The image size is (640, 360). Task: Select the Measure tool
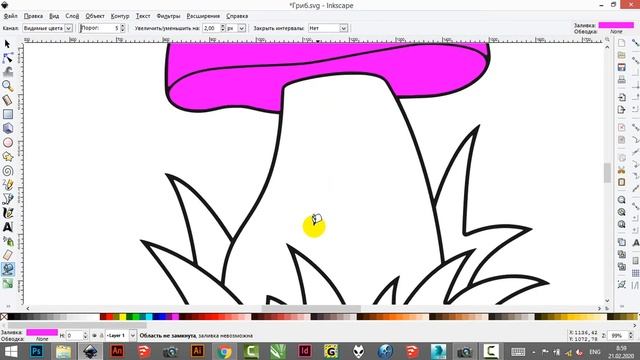tap(7, 100)
